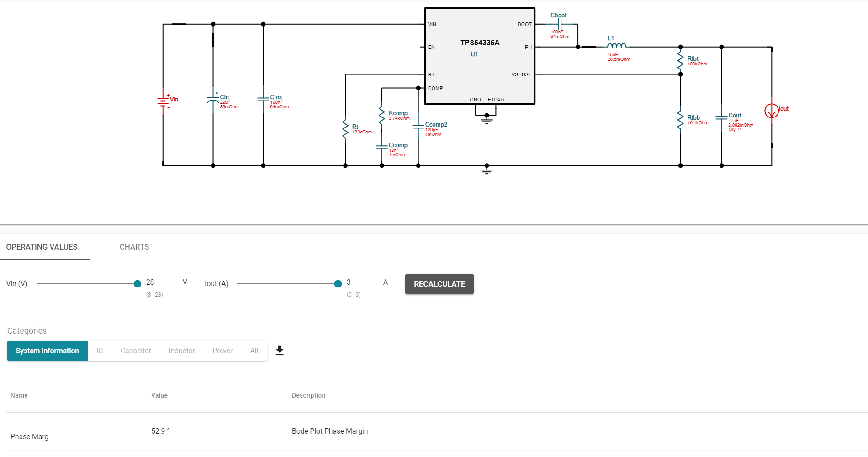This screenshot has height=457, width=868.
Task: Click the Rfbt resistor symbol
Action: 681,61
